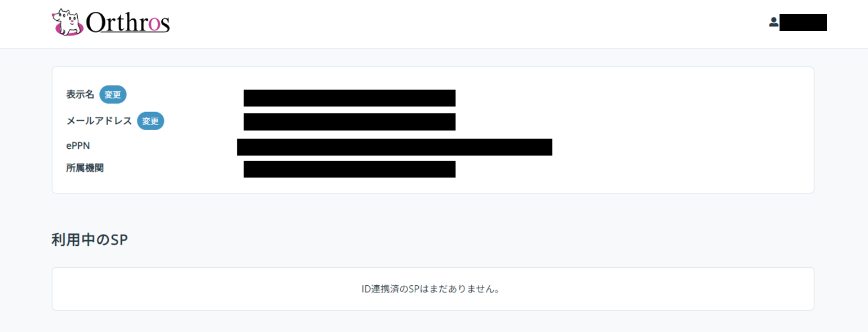
Task: Click the redacted display name value
Action: point(349,98)
